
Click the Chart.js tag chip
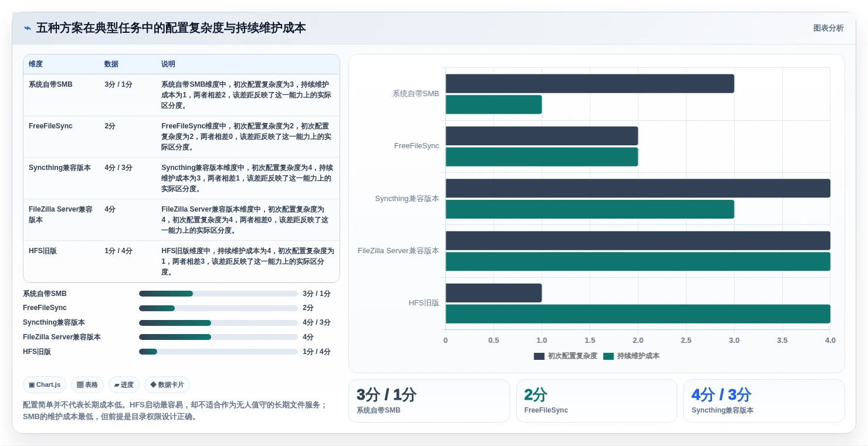click(x=45, y=385)
